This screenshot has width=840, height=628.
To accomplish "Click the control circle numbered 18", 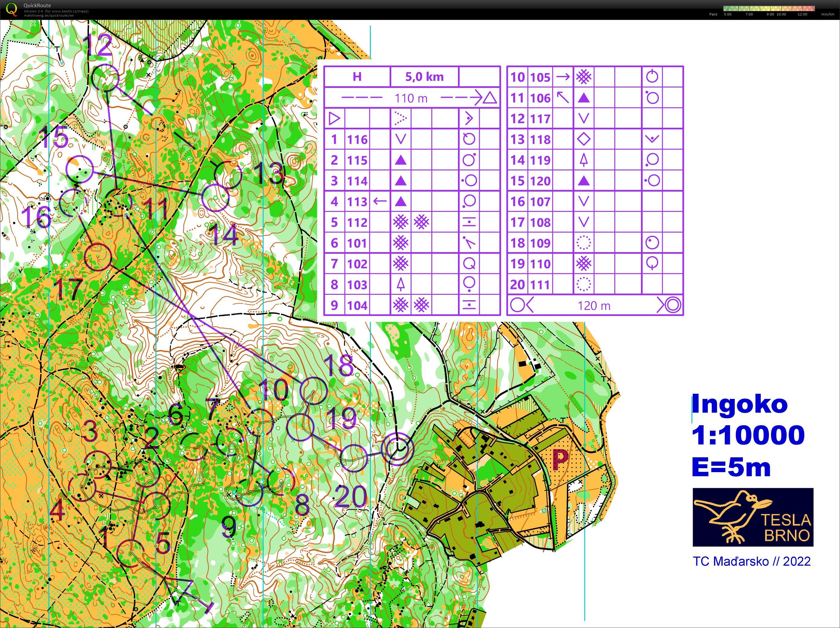I will tap(313, 390).
